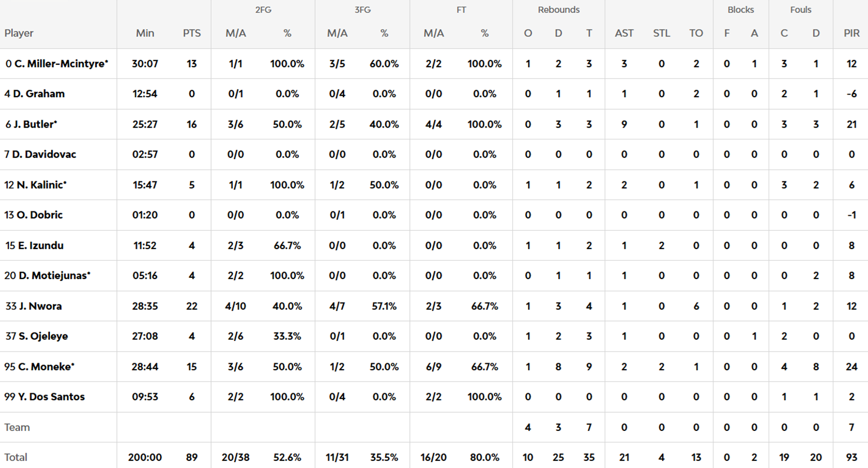This screenshot has height=468, width=868.
Task: Click the PIR column header
Action: point(851,34)
